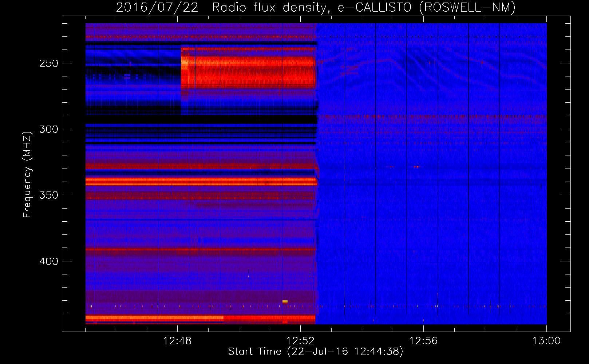Click the 400 frequency tick label
This screenshot has height=364, width=589.
[x=49, y=261]
